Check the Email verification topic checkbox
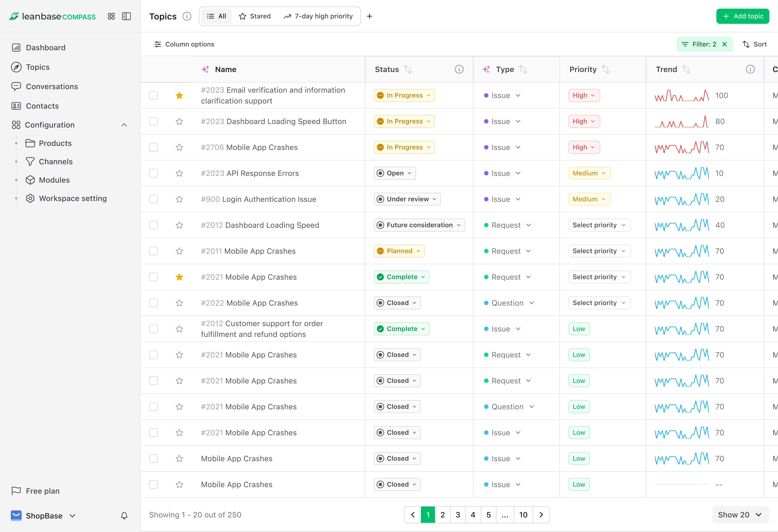This screenshot has height=532, width=778. tap(153, 95)
